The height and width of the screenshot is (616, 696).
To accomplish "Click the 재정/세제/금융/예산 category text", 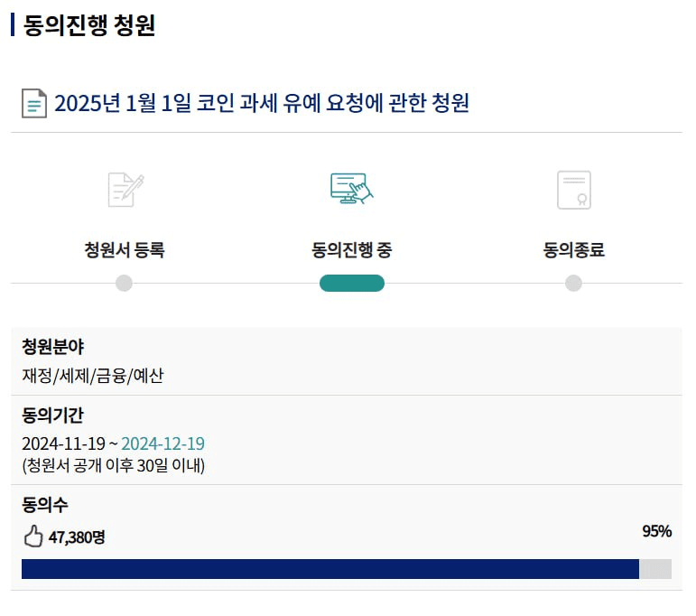I will (x=93, y=376).
